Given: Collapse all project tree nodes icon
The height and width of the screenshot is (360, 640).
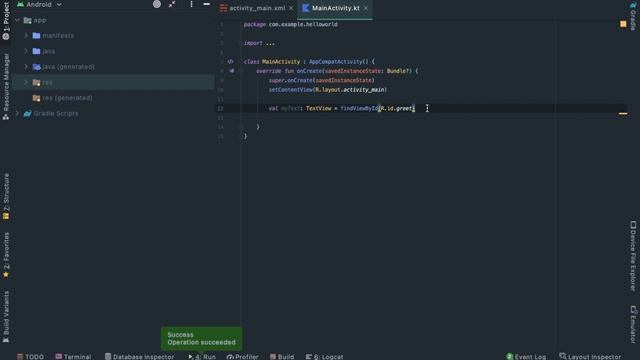Looking at the screenshot, I should [x=172, y=4].
